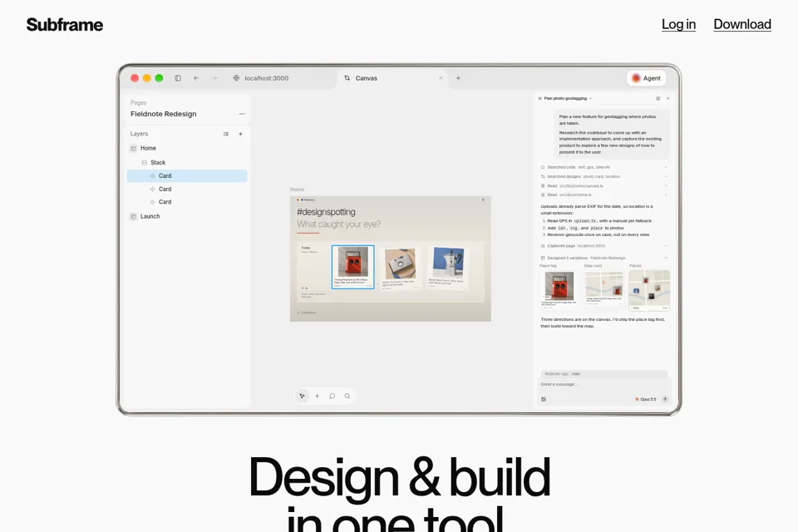This screenshot has width=798, height=532.
Task: Open the Place tag design variation thumbnail
Action: coord(559,289)
